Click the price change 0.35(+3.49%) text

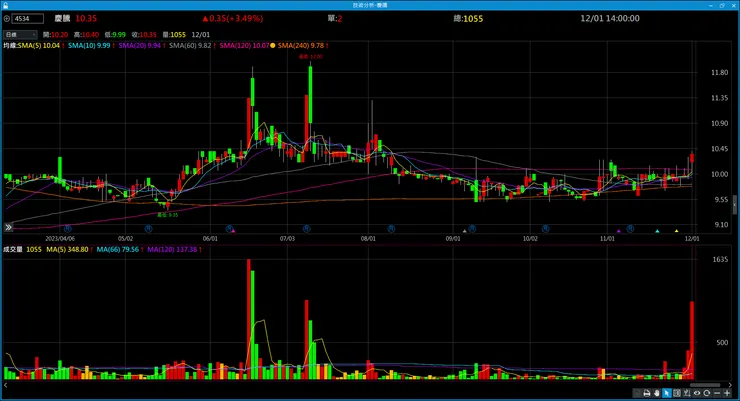click(233, 18)
